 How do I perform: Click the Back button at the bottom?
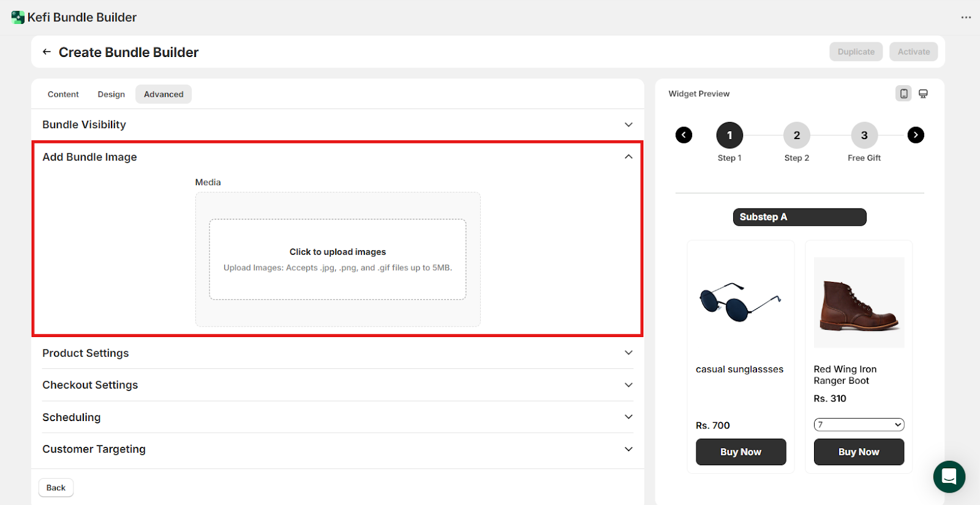(56, 488)
